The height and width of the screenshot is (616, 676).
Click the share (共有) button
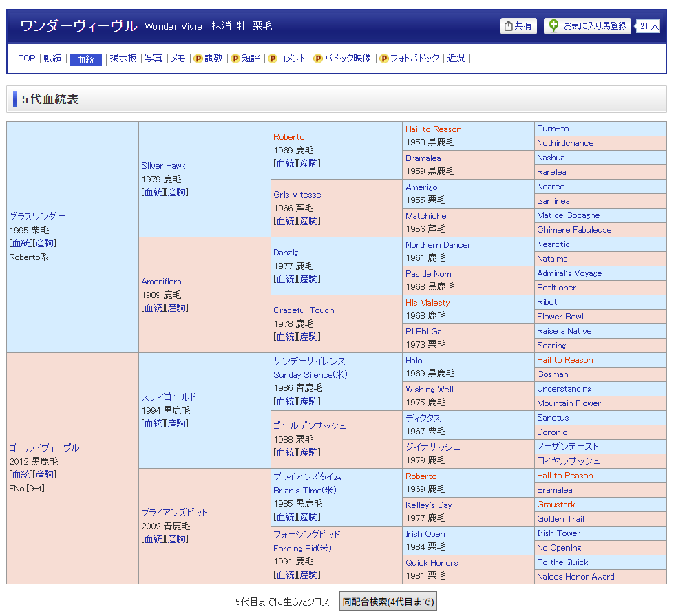[518, 26]
